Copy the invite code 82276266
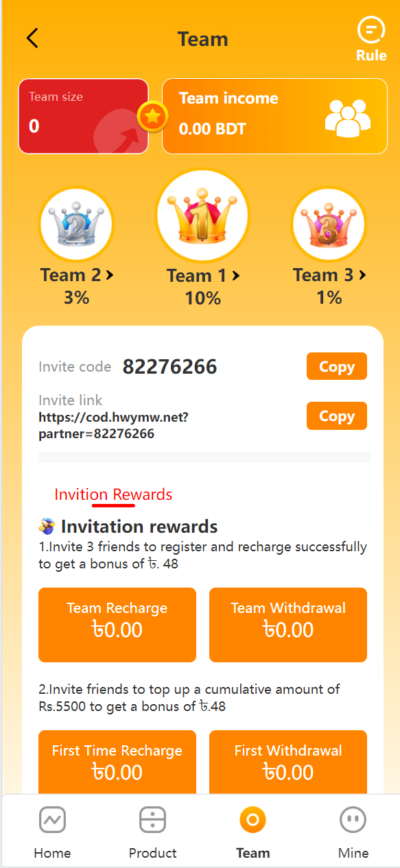Image resolution: width=400 pixels, height=868 pixels. pos(337,366)
